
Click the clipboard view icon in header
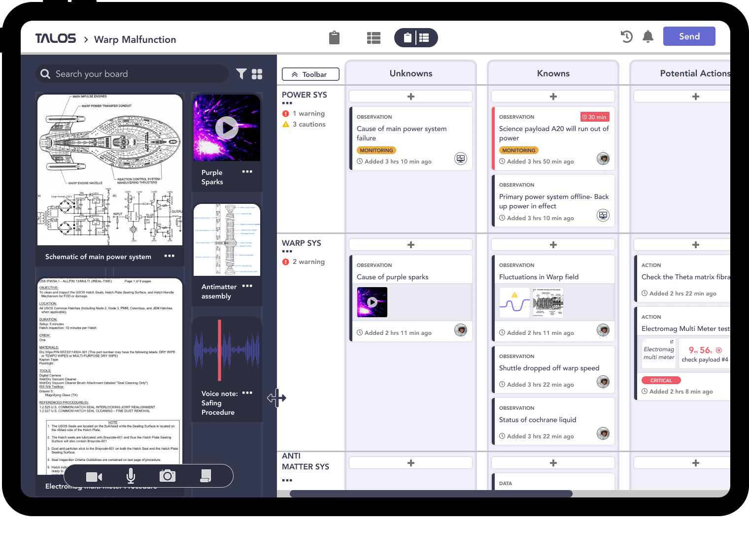tap(334, 38)
